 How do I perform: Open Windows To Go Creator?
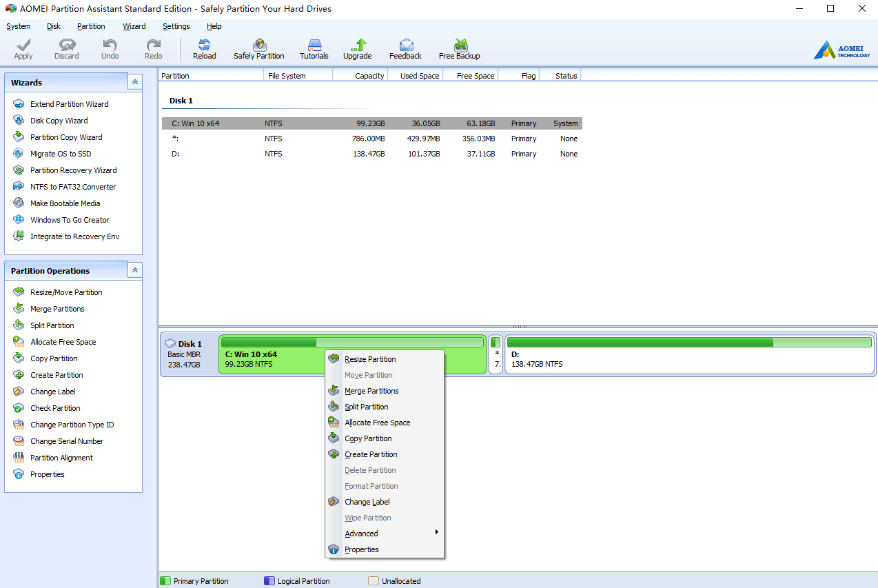70,220
